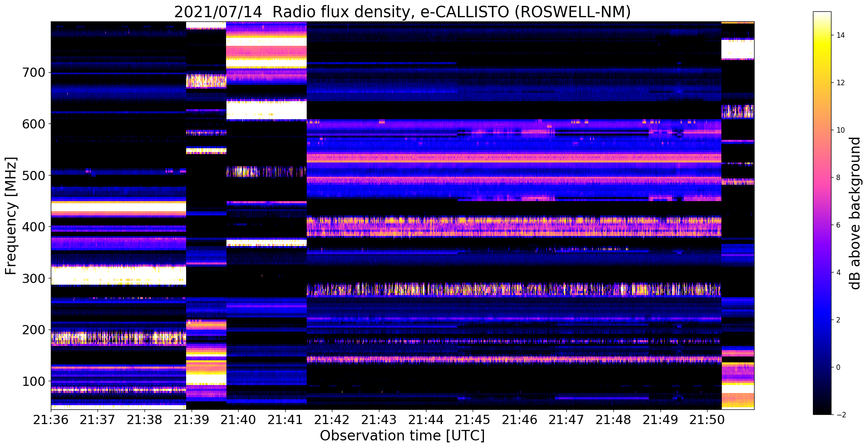This screenshot has height=448, width=868.
Task: Click the 500 MHz frequency tick label
Action: click(33, 176)
